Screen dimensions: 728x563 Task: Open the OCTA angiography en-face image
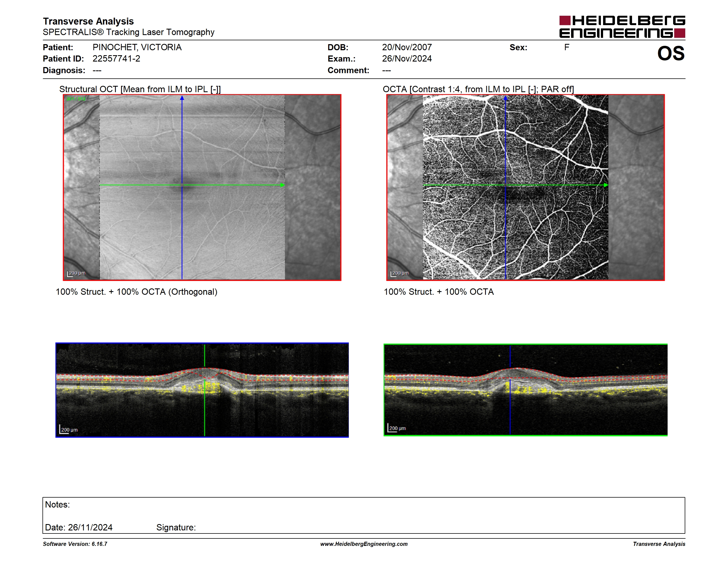click(x=525, y=187)
